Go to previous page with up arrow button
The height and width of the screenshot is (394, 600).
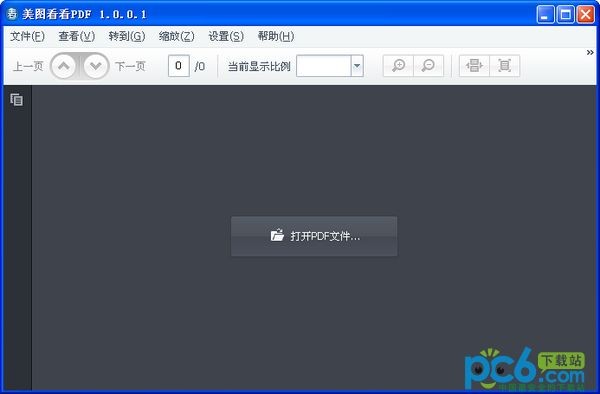(x=64, y=66)
